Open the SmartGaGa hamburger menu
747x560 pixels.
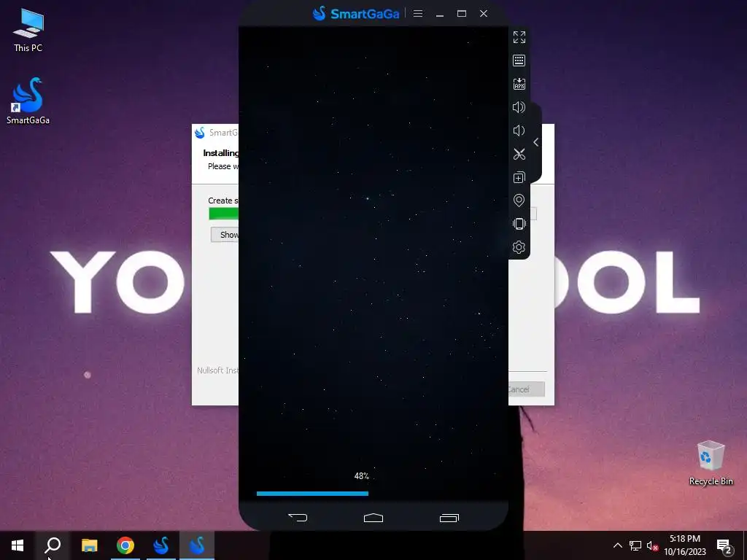418,14
